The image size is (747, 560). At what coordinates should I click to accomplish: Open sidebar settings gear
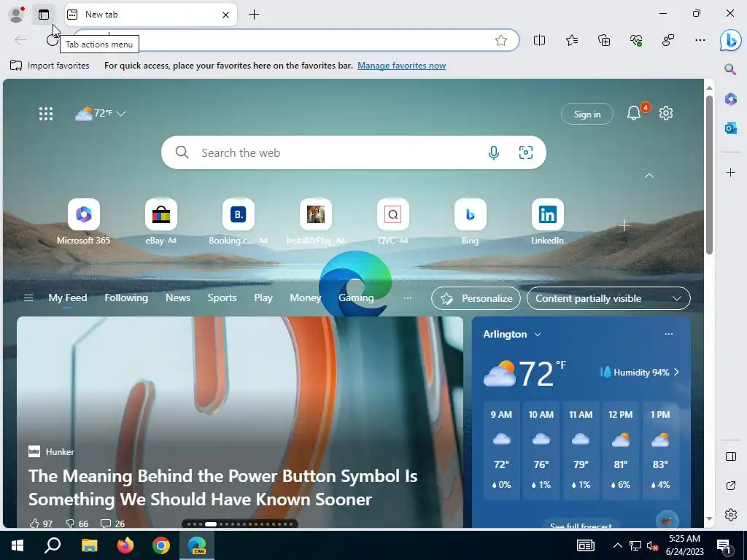731,515
